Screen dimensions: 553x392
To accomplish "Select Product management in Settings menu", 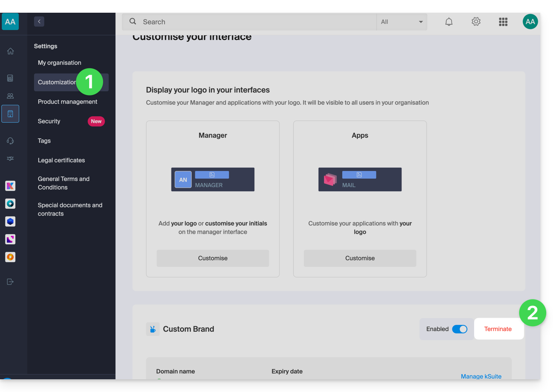I will (x=67, y=102).
